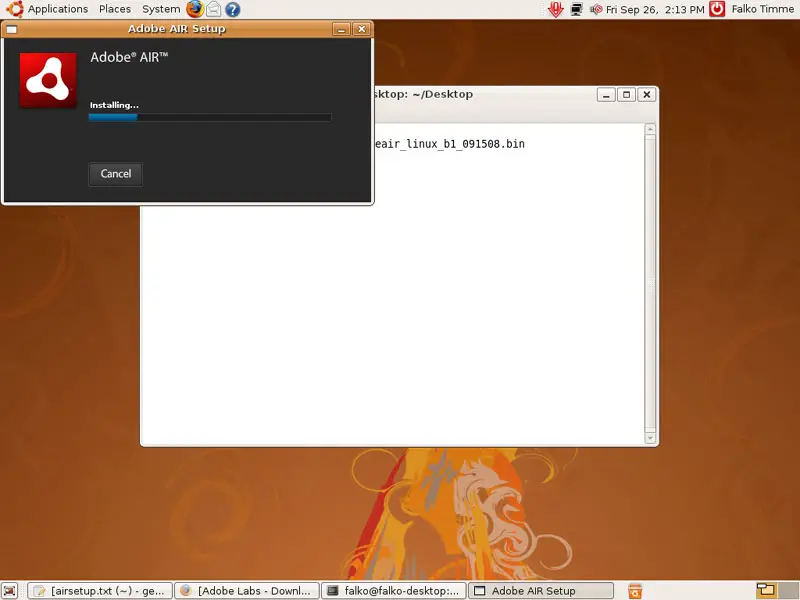Cancel the Adobe AIR installation
Viewport: 800px width, 600px height.
(115, 174)
